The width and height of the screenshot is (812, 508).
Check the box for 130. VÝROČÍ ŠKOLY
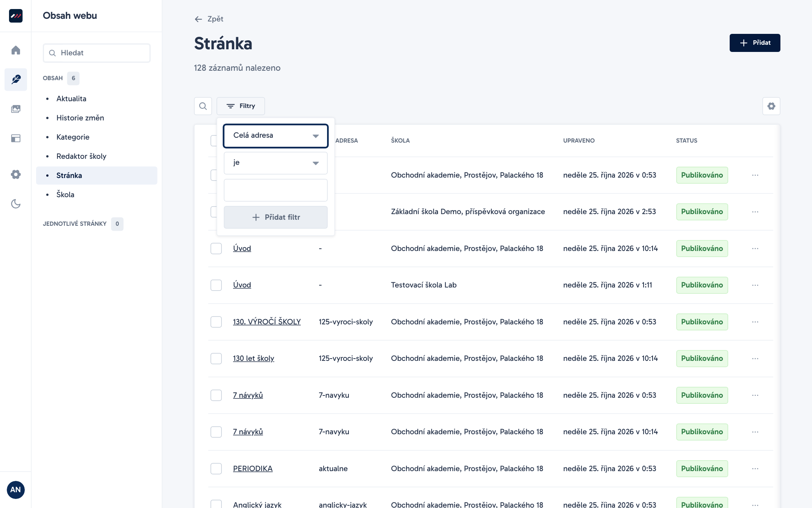[x=216, y=322]
